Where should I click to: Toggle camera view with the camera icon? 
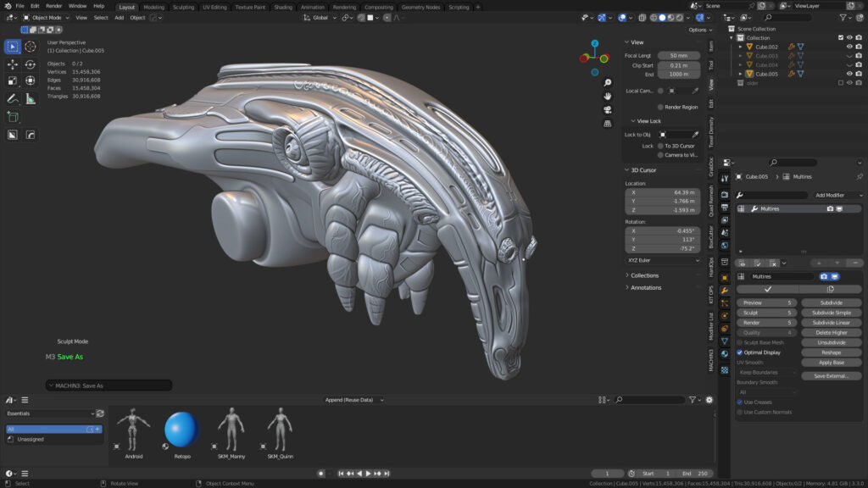[608, 110]
